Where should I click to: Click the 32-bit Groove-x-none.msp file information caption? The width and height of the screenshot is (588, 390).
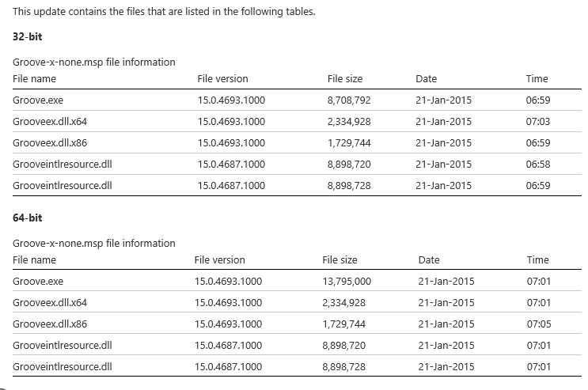(x=94, y=62)
